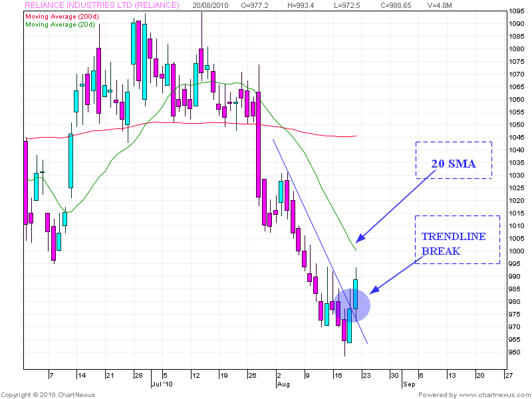The image size is (532, 399).
Task: Click the RELIANCE INDUSTRIES LTD (RELIANCE) chart title
Action: (102, 5)
